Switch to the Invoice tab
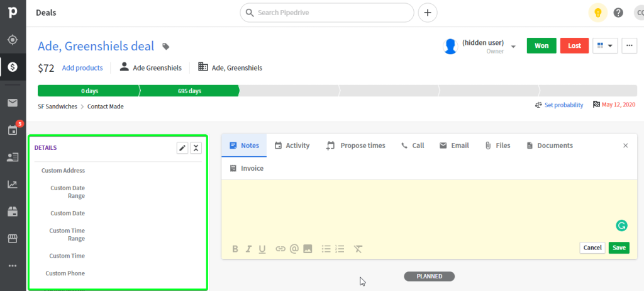The width and height of the screenshot is (644, 291). [x=247, y=168]
